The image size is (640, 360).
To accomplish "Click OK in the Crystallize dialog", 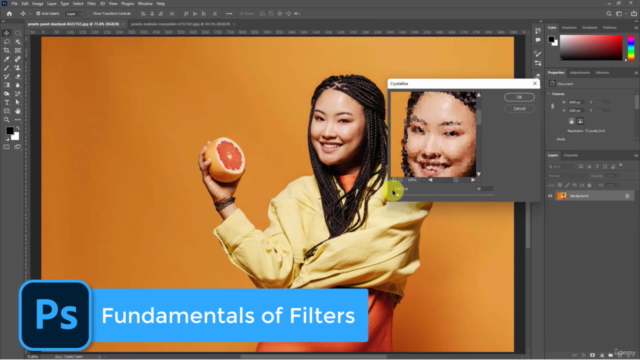I will click(519, 97).
